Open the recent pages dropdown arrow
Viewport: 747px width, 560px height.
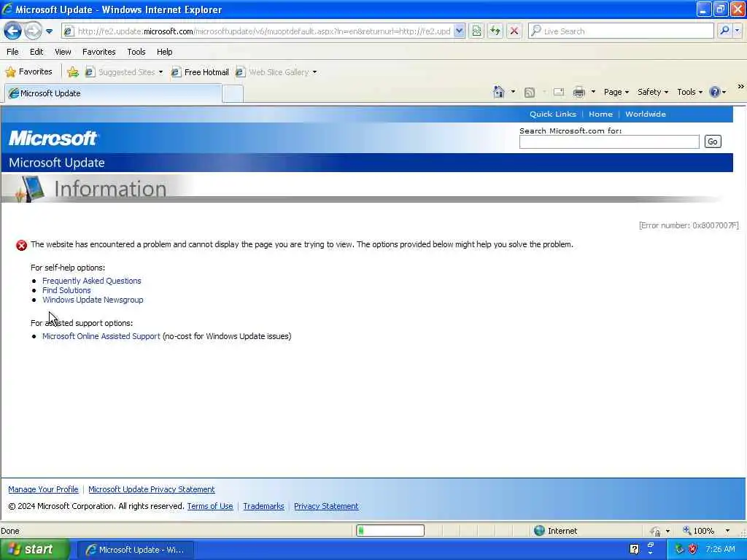click(x=49, y=31)
